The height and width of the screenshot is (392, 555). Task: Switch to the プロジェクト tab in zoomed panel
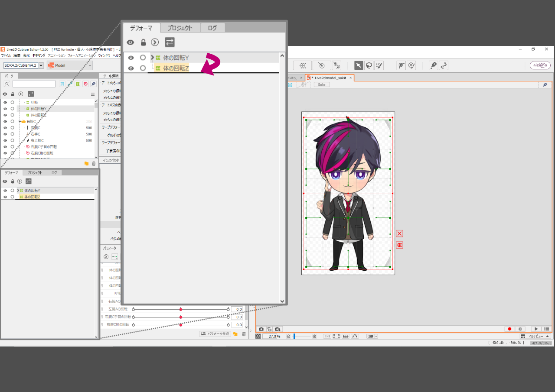coord(180,28)
